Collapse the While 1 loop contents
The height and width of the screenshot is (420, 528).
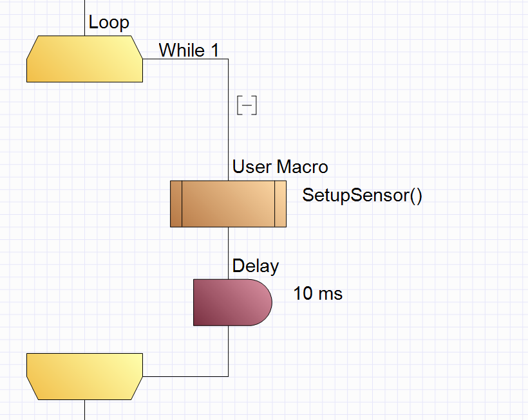(247, 105)
